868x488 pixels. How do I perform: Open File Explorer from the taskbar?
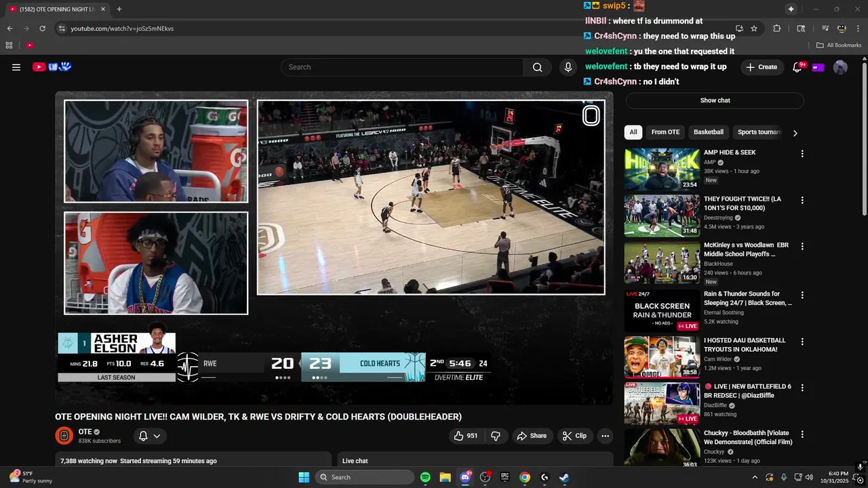pyautogui.click(x=445, y=477)
